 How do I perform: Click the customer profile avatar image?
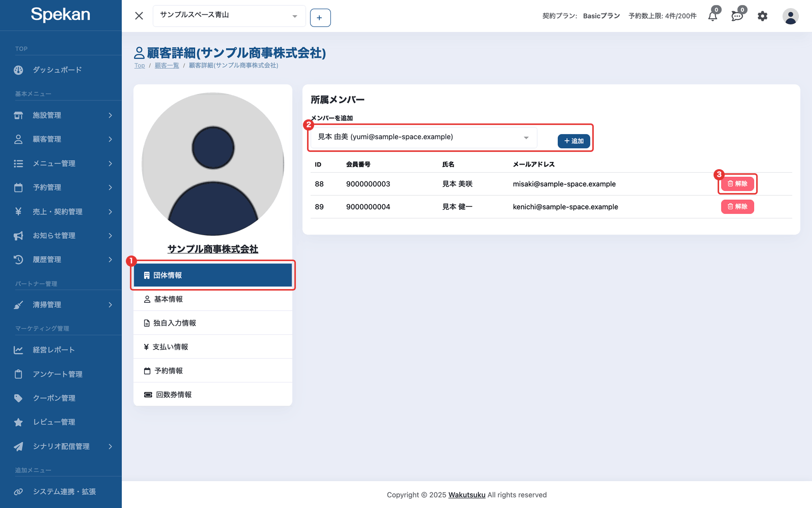click(213, 164)
